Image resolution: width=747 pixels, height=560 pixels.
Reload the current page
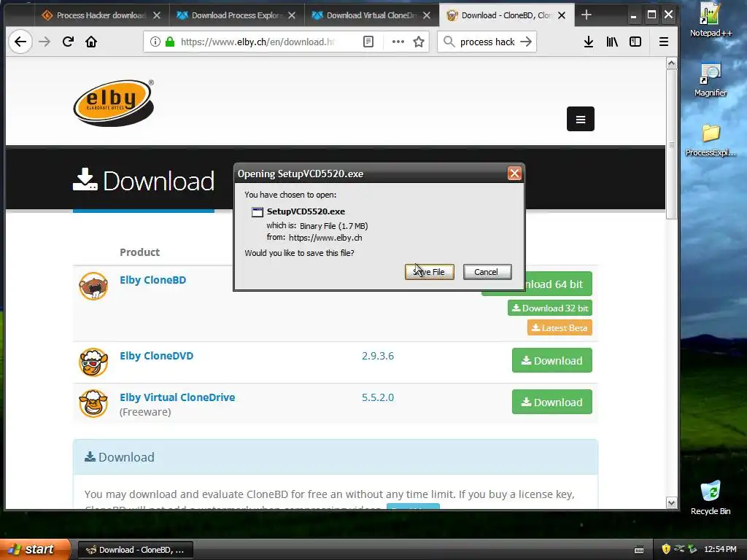(68, 42)
